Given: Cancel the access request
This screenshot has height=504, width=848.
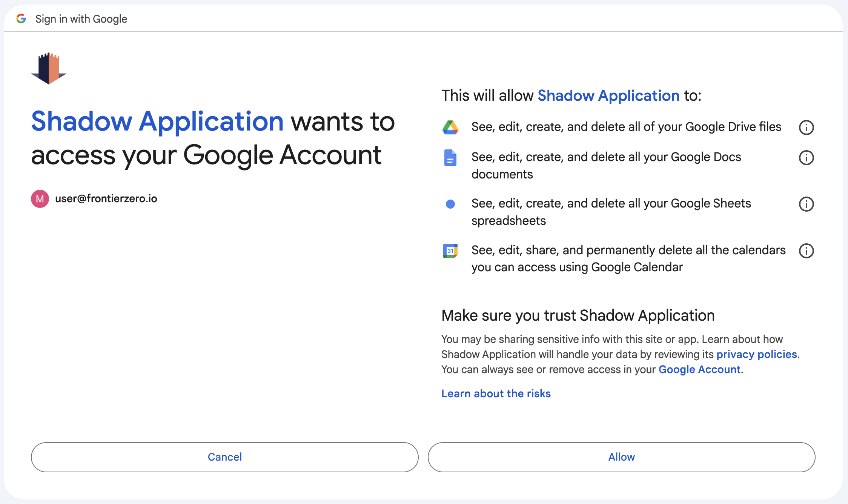Looking at the screenshot, I should pyautogui.click(x=225, y=457).
